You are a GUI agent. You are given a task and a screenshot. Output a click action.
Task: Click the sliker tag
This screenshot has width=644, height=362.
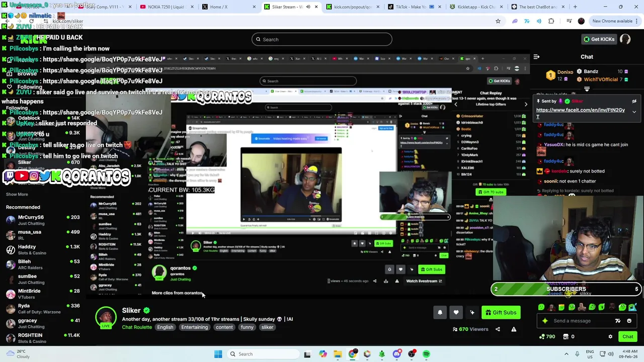(267, 327)
